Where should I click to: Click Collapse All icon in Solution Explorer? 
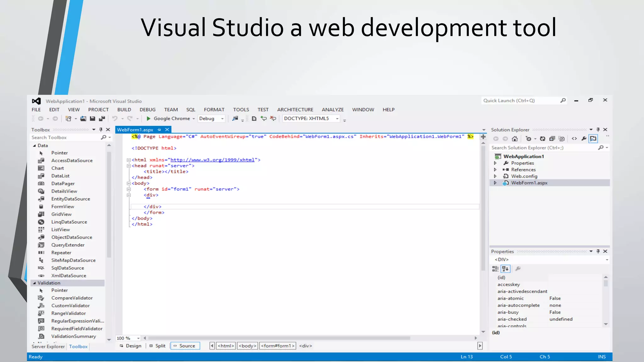tap(552, 139)
